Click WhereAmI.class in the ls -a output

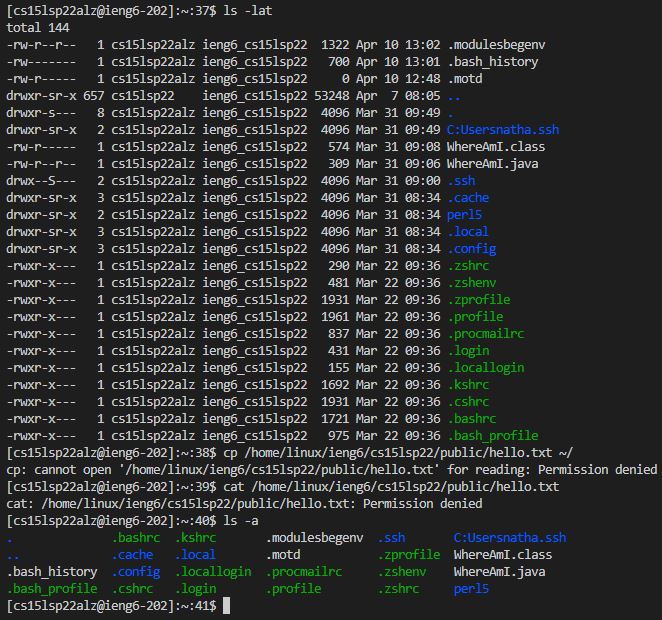(x=502, y=554)
